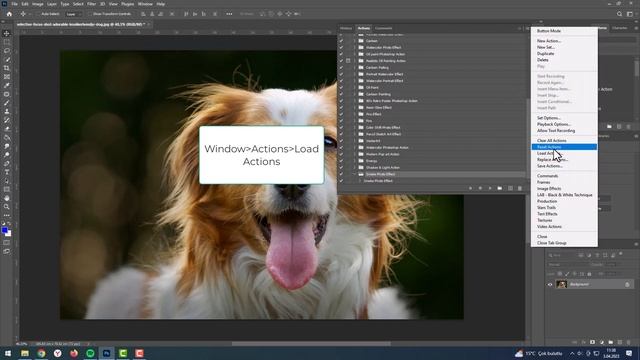Select the Rectangular Marquee tool

pos(7,42)
